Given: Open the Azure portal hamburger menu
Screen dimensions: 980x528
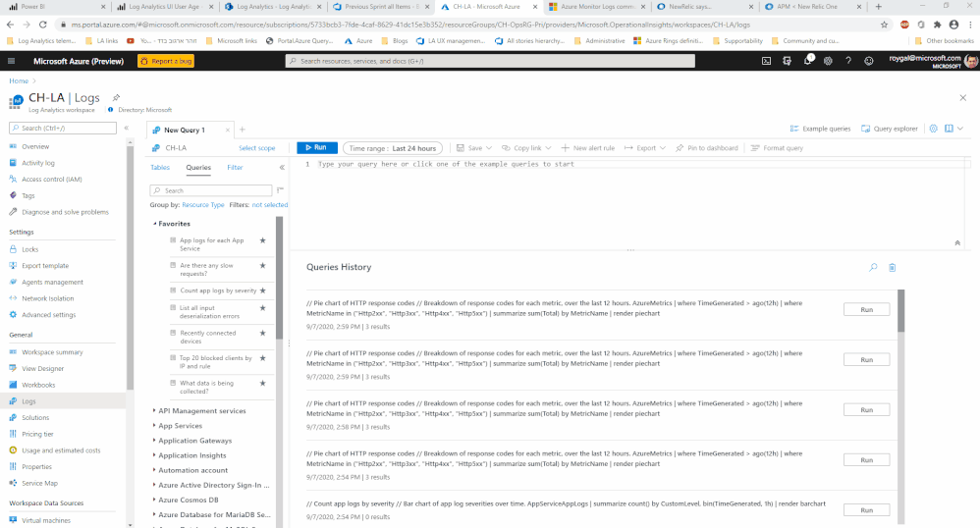Looking at the screenshot, I should pos(11,61).
